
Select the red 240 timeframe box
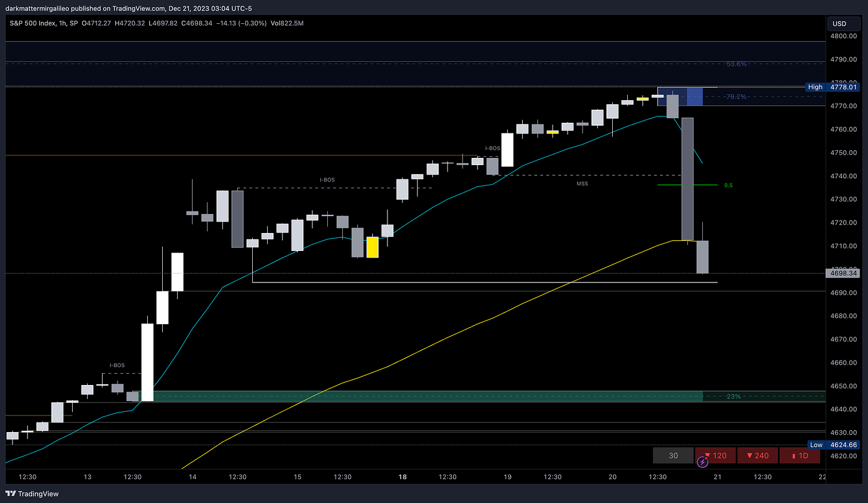pos(758,455)
